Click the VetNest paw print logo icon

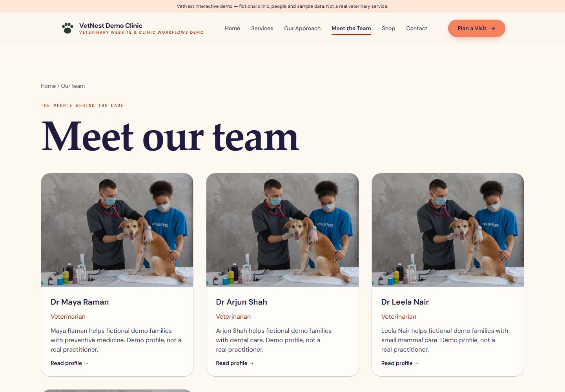[x=67, y=28]
